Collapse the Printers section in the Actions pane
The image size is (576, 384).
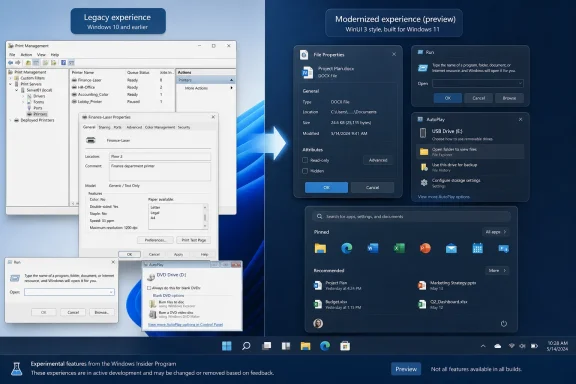231,80
